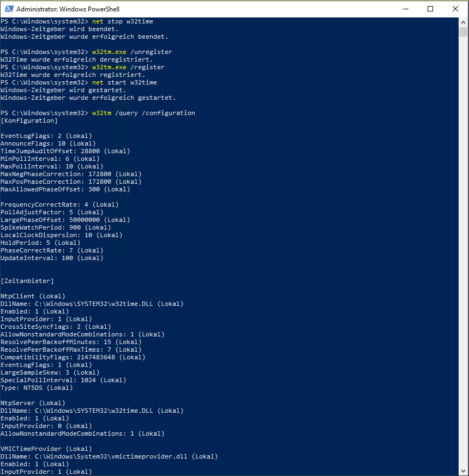This screenshot has height=476, width=469.
Task: Click 'LargePhaseOffset: 50000000' line
Action: click(x=65, y=220)
